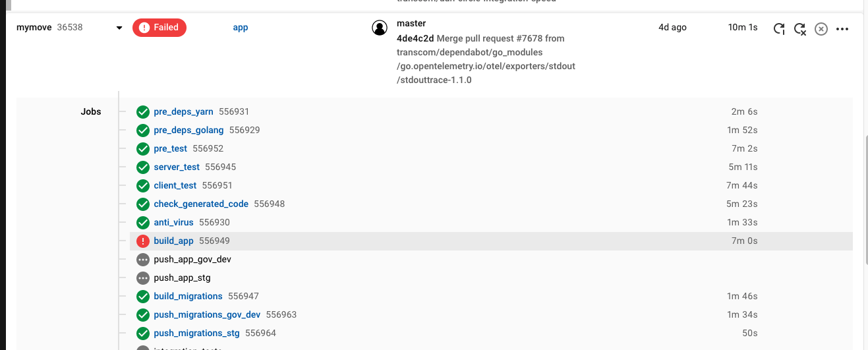Open the build_app job link
The image size is (868, 350).
point(173,241)
